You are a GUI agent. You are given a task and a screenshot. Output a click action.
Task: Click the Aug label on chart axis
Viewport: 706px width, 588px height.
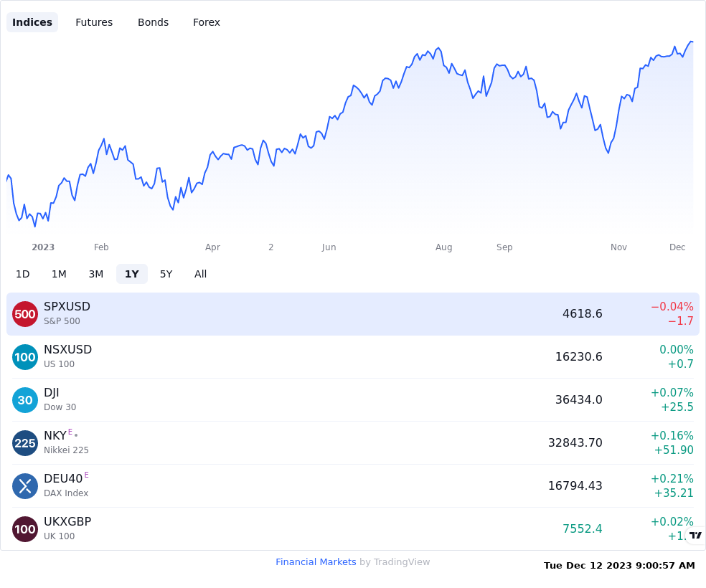[443, 247]
